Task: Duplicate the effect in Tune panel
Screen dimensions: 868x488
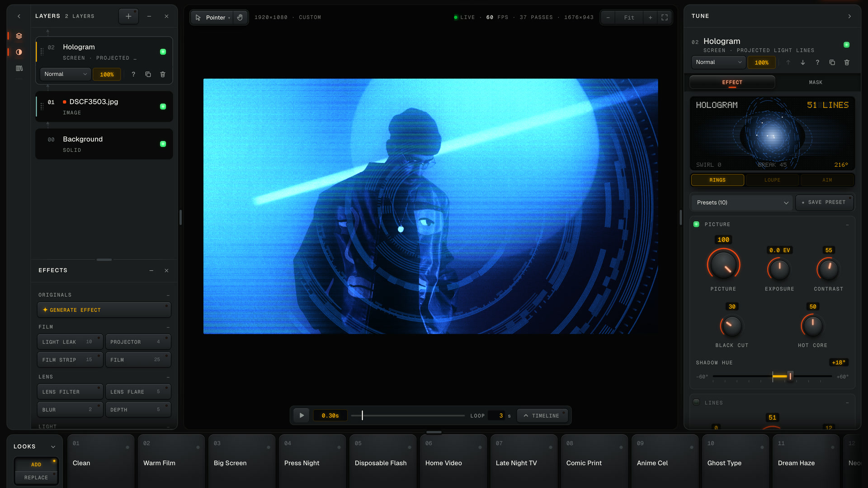Action: (832, 62)
